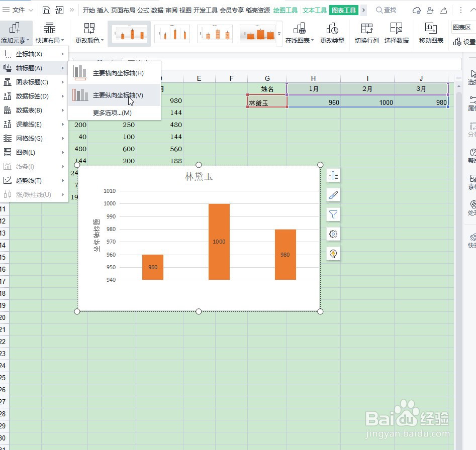Open the 图例(L) legend submenu

click(x=34, y=153)
